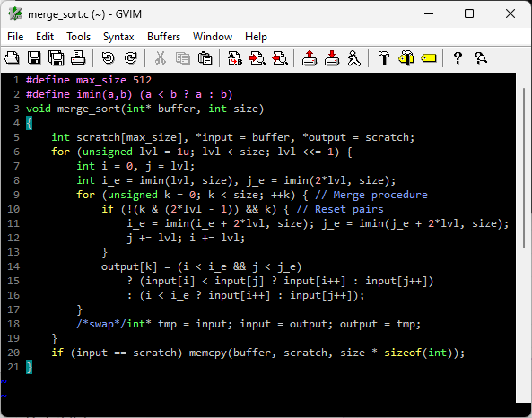
Task: Open Find and Replace icon
Action: [235, 57]
